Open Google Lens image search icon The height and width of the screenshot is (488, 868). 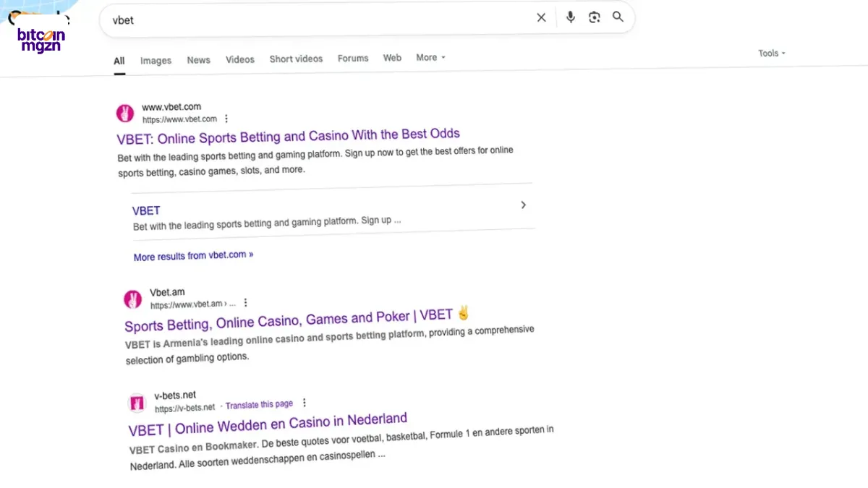pos(595,17)
